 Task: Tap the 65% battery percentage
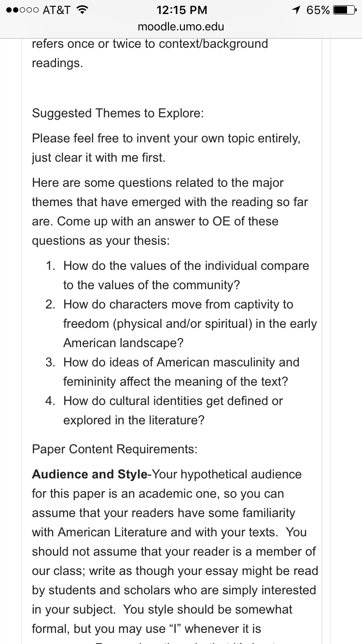pyautogui.click(x=318, y=10)
